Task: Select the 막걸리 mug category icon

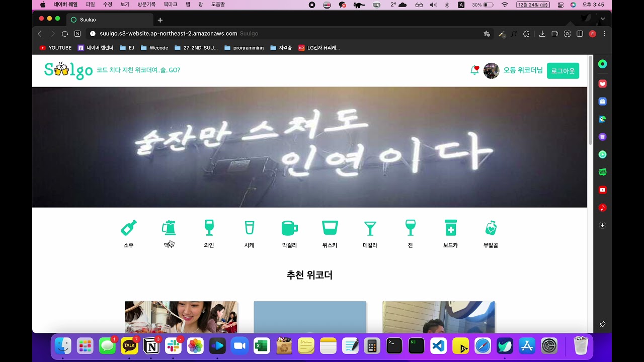Action: pyautogui.click(x=289, y=228)
